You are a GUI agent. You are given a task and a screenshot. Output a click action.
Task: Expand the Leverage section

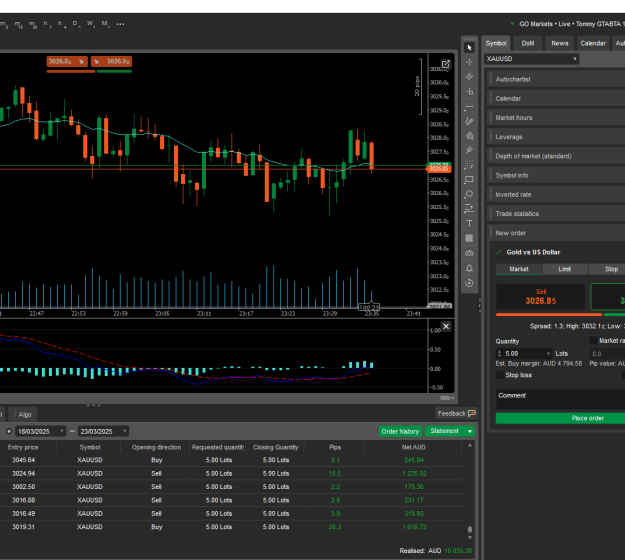point(556,137)
